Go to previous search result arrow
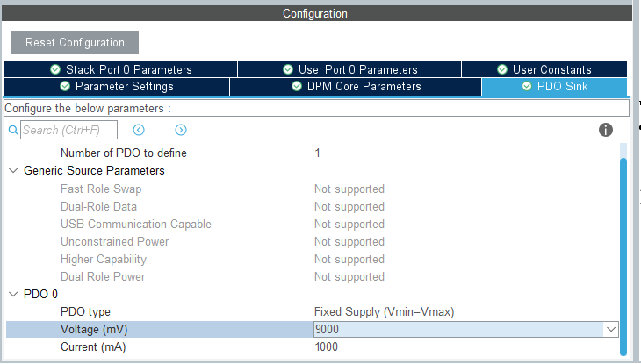 [x=139, y=130]
